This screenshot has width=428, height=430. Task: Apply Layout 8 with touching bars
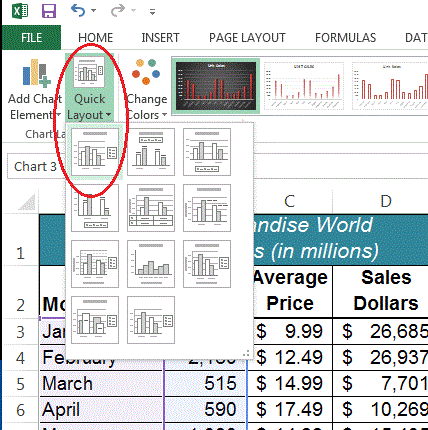pyautogui.click(x=151, y=264)
